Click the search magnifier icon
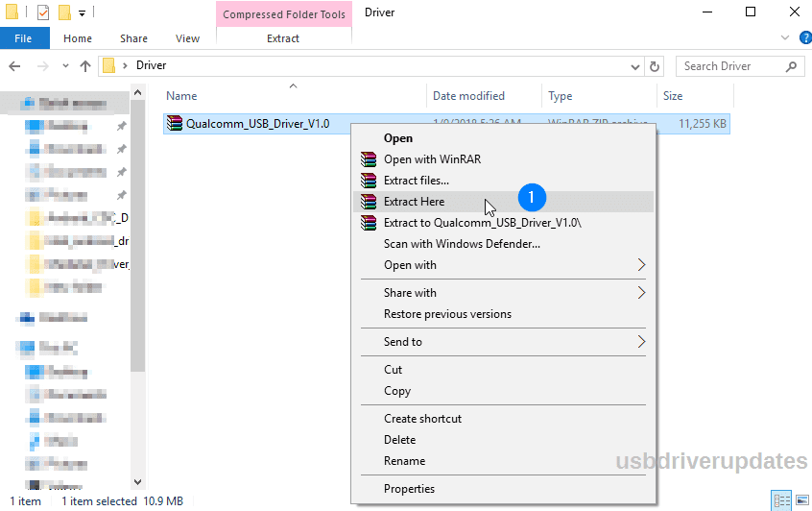The width and height of the screenshot is (812, 511). (791, 66)
